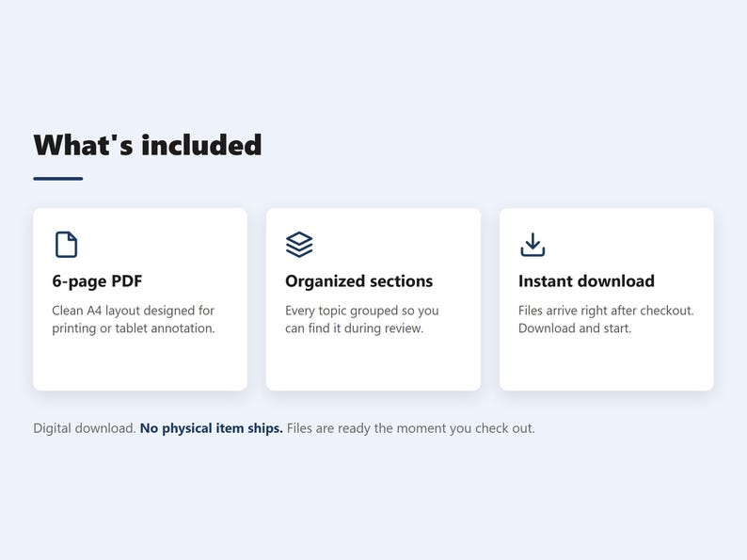The width and height of the screenshot is (747, 560).
Task: Click the document page icon
Action: click(66, 245)
